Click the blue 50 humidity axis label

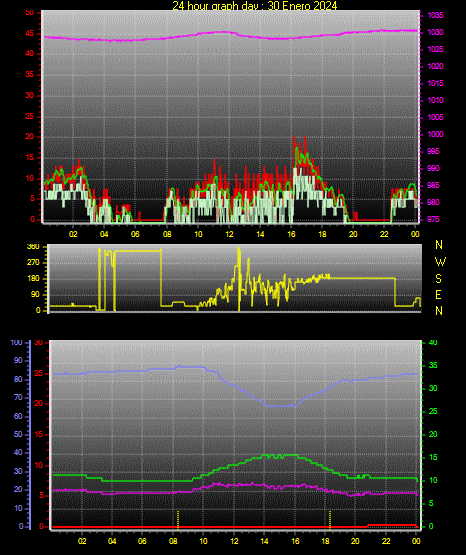click(x=18, y=434)
